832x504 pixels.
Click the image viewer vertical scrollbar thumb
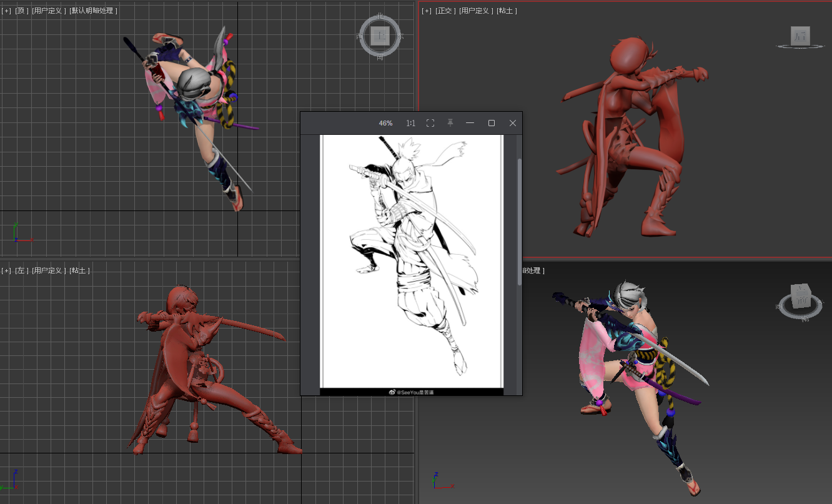coord(519,222)
